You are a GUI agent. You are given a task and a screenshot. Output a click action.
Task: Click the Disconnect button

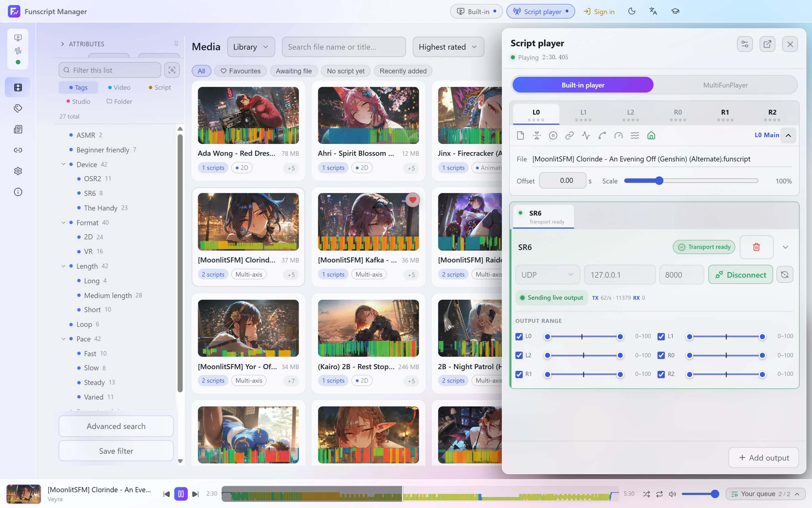click(741, 275)
